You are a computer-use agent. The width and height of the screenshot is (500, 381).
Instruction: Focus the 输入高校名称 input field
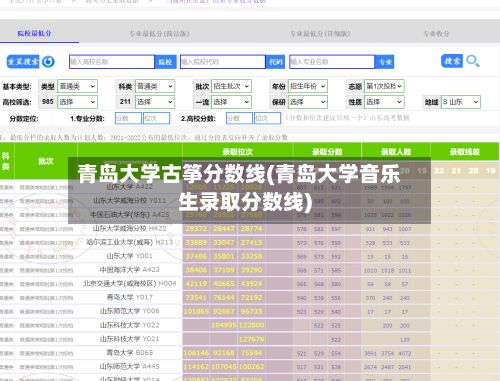pos(112,62)
